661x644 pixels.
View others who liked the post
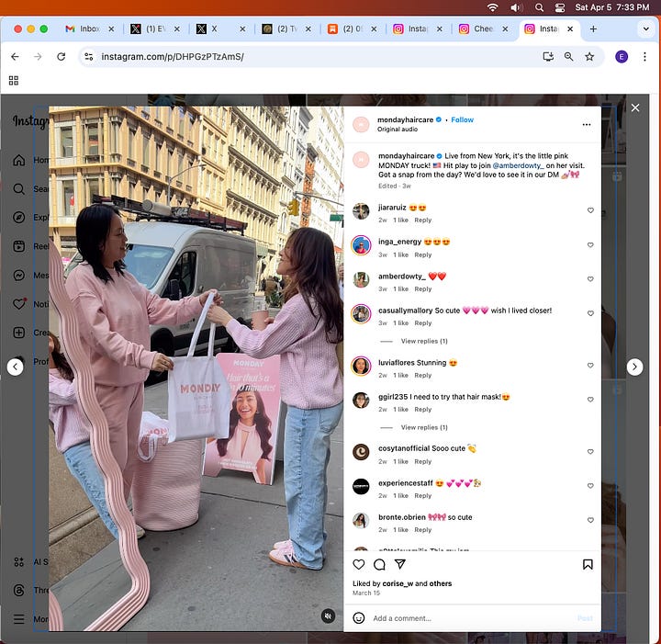[441, 583]
